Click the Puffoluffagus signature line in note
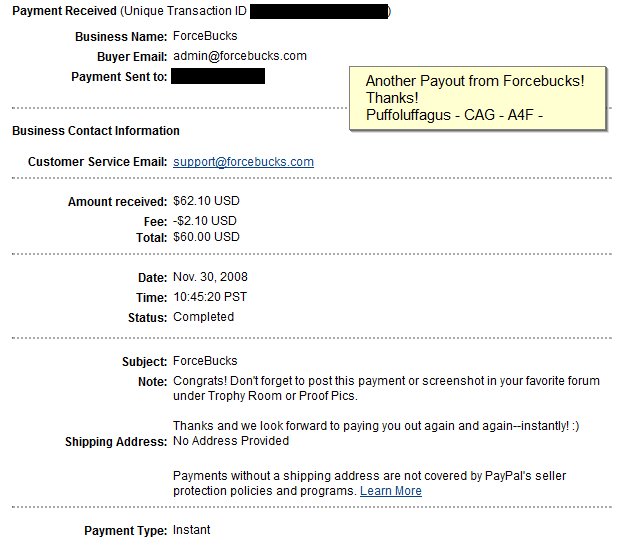The width and height of the screenshot is (622, 539). (x=454, y=115)
